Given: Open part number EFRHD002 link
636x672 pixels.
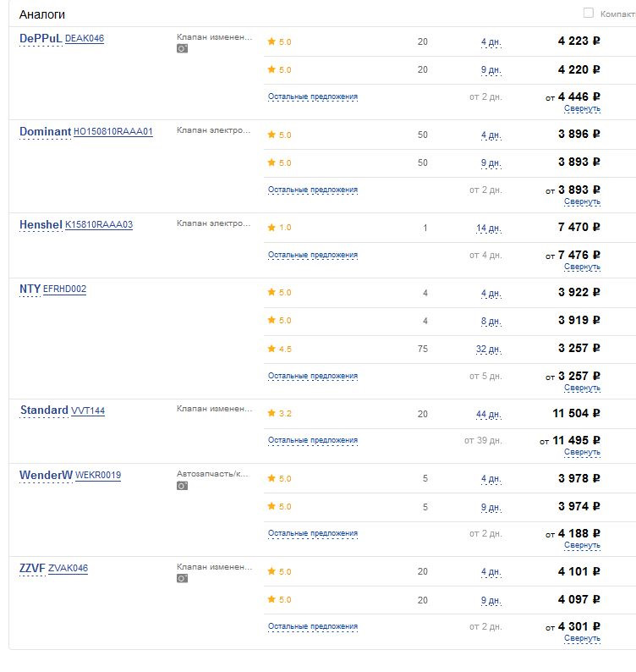Looking at the screenshot, I should [x=64, y=289].
